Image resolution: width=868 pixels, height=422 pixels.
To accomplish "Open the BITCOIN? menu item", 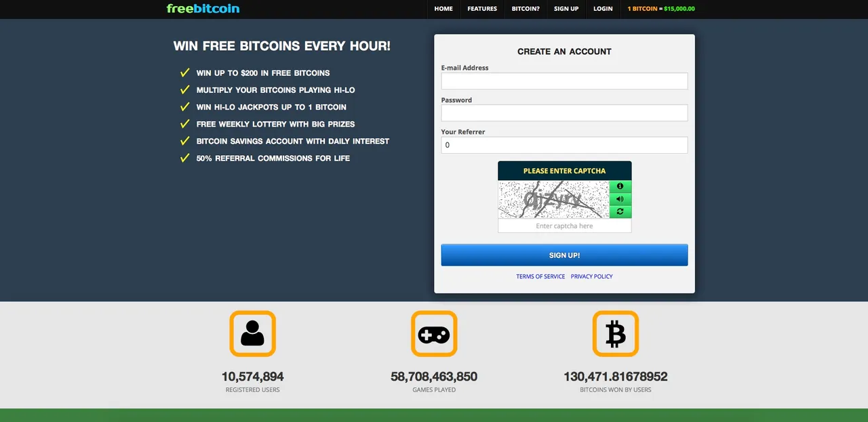I will click(526, 9).
